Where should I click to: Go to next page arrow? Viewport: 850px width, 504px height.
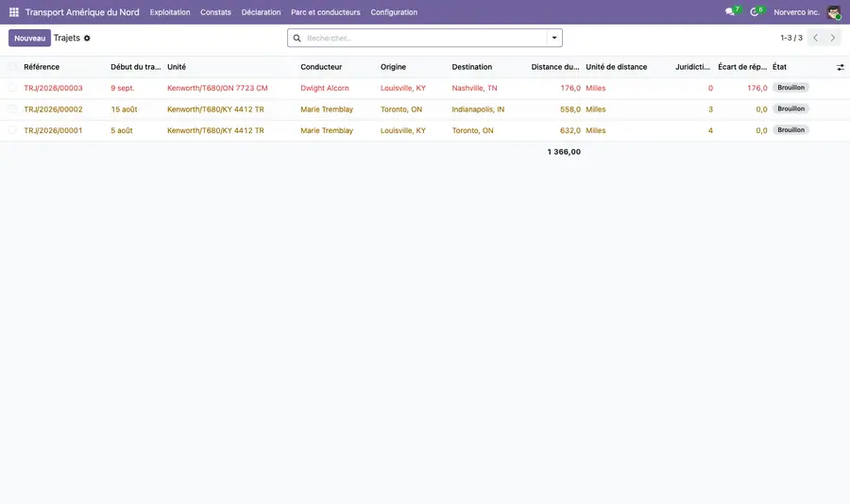tap(833, 38)
